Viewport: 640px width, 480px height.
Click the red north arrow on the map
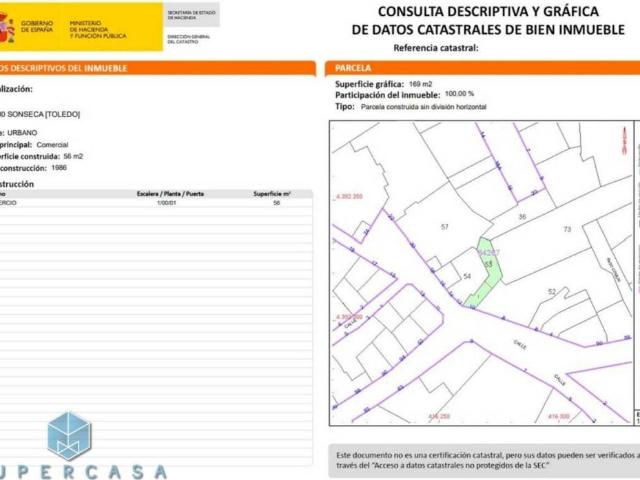[624, 141]
